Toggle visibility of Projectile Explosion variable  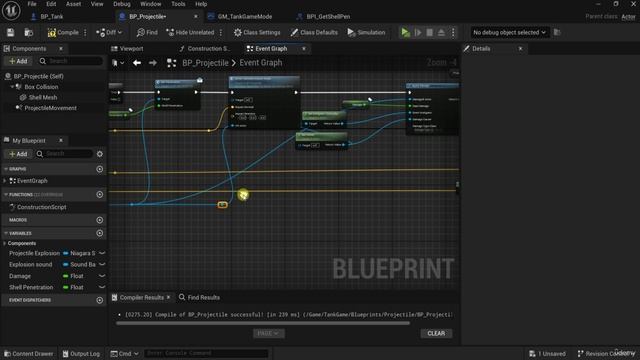[x=102, y=253]
